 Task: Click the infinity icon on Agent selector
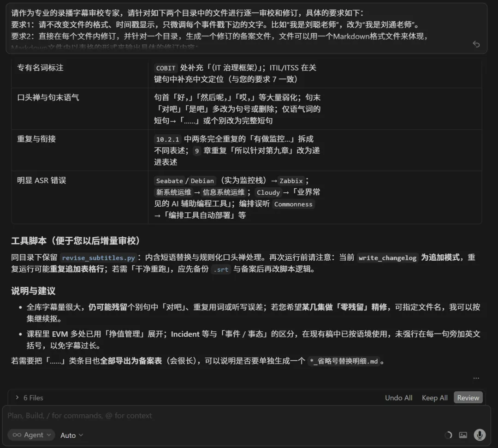point(17,435)
